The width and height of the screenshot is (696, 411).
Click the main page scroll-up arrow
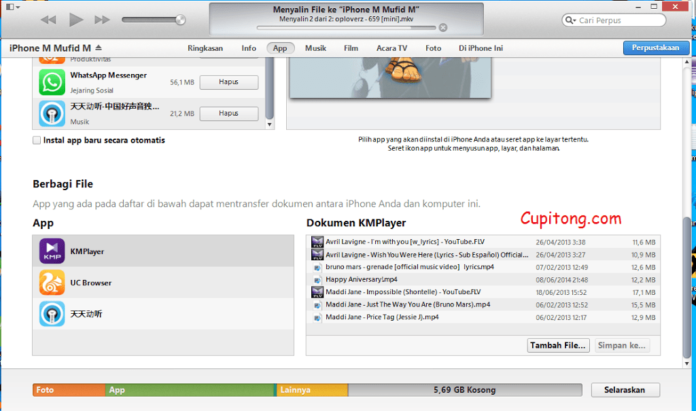(x=687, y=62)
